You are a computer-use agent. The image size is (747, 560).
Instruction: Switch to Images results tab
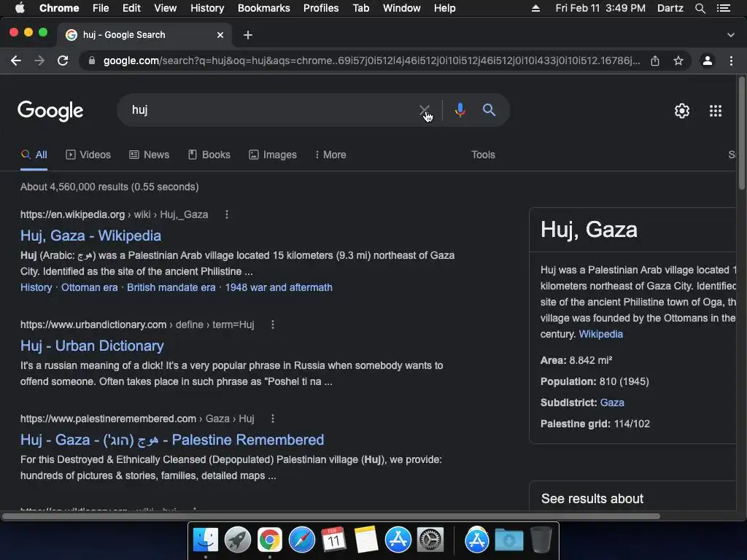(x=273, y=155)
